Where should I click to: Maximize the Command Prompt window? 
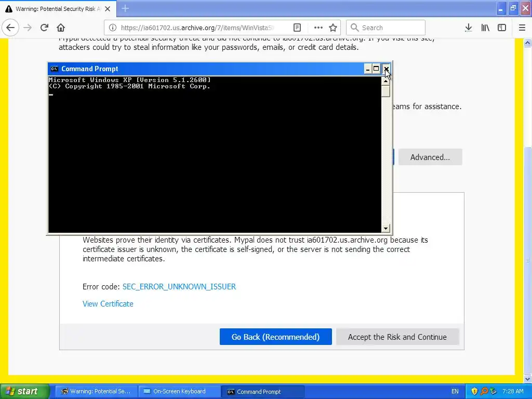click(376, 69)
